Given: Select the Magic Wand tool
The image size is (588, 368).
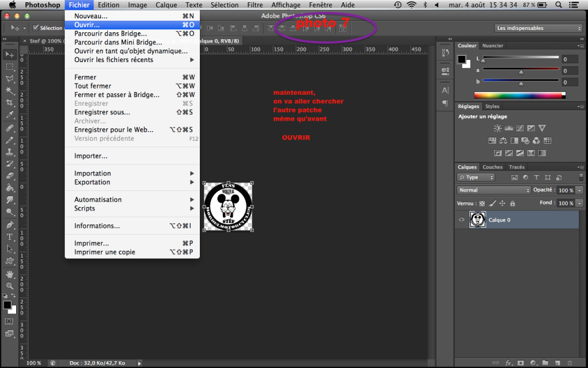Looking at the screenshot, I should 10,91.
